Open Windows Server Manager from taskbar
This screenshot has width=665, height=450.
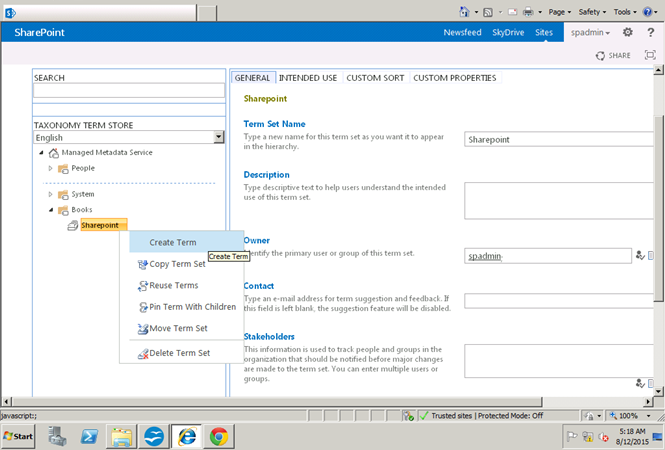coord(57,436)
